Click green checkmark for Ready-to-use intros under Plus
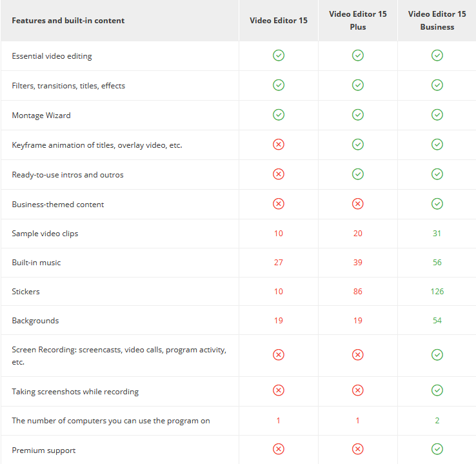Image resolution: width=476 pixels, height=464 pixels. click(x=357, y=174)
